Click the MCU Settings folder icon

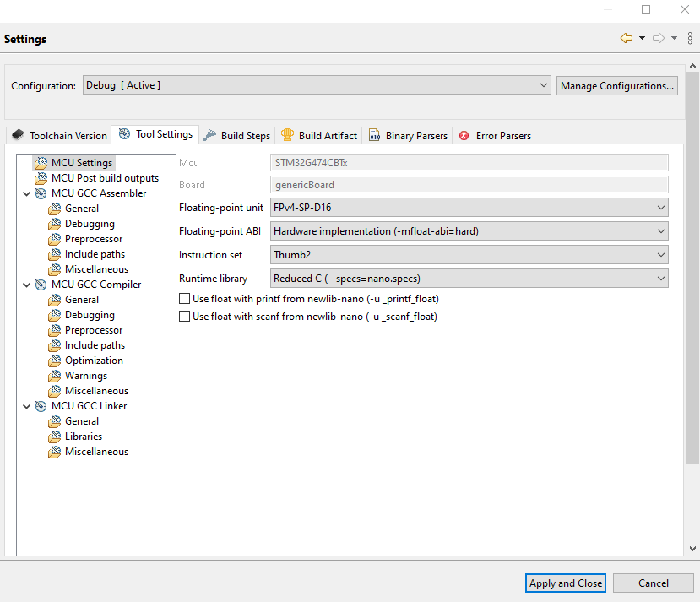[41, 163]
